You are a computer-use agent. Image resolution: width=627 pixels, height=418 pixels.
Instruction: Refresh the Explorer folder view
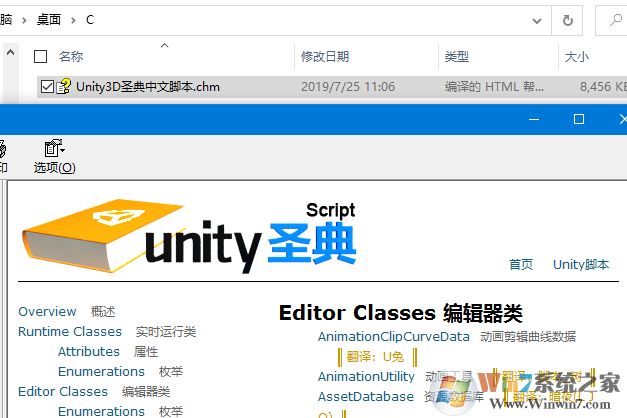pyautogui.click(x=567, y=20)
